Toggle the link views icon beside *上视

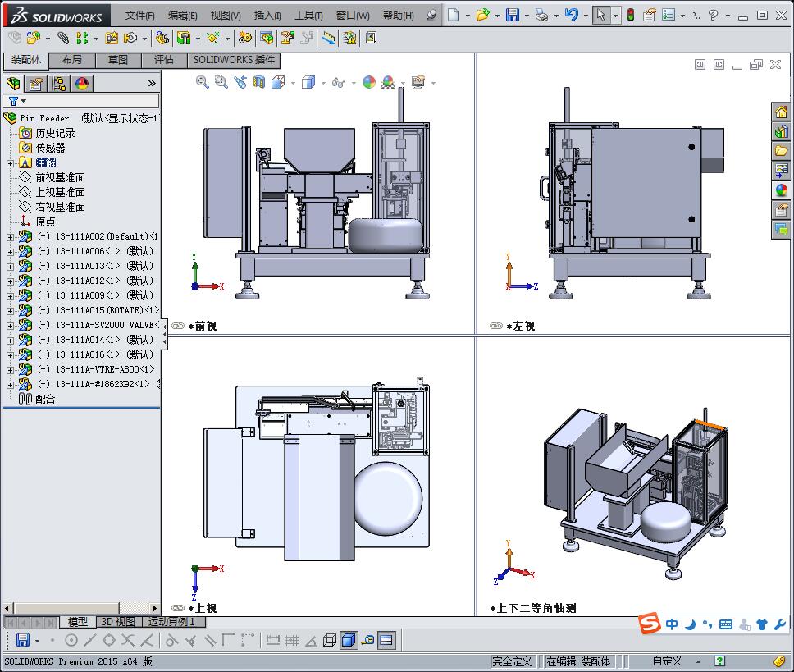click(178, 608)
